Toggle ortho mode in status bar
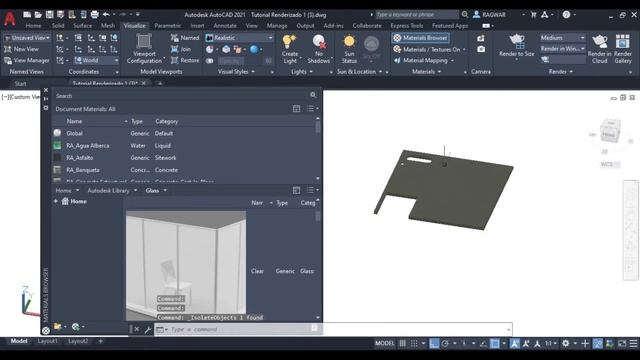The image size is (640, 360). 434,344
